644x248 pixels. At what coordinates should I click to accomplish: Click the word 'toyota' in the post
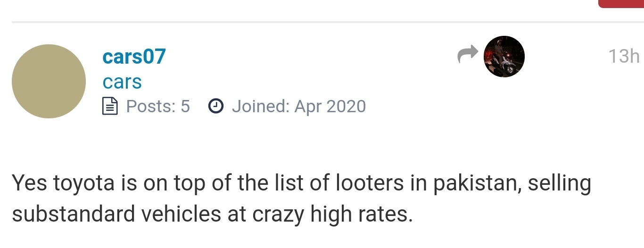(x=84, y=184)
